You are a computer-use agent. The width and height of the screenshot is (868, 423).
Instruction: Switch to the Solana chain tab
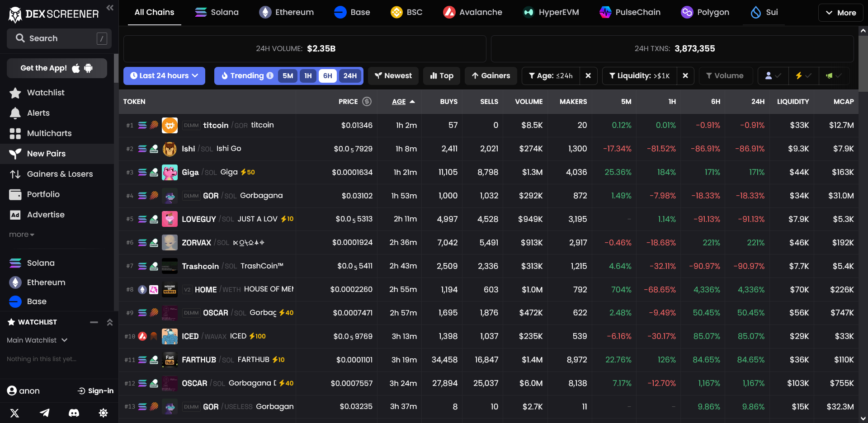(217, 12)
